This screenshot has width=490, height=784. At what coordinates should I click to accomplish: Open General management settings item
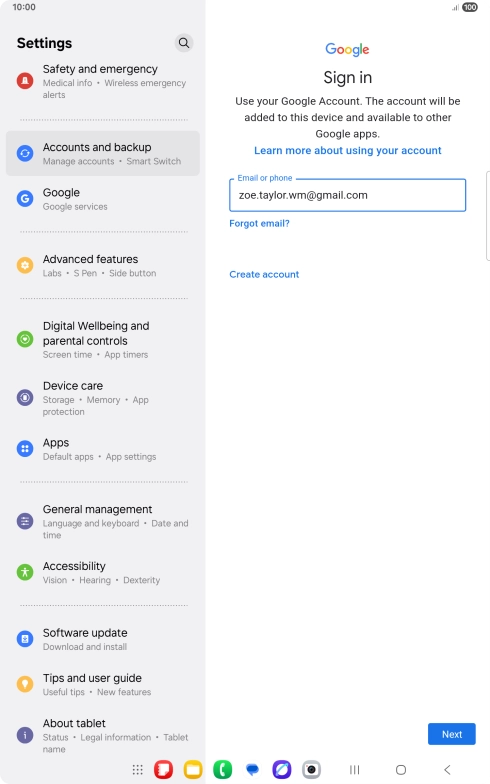coord(103,522)
